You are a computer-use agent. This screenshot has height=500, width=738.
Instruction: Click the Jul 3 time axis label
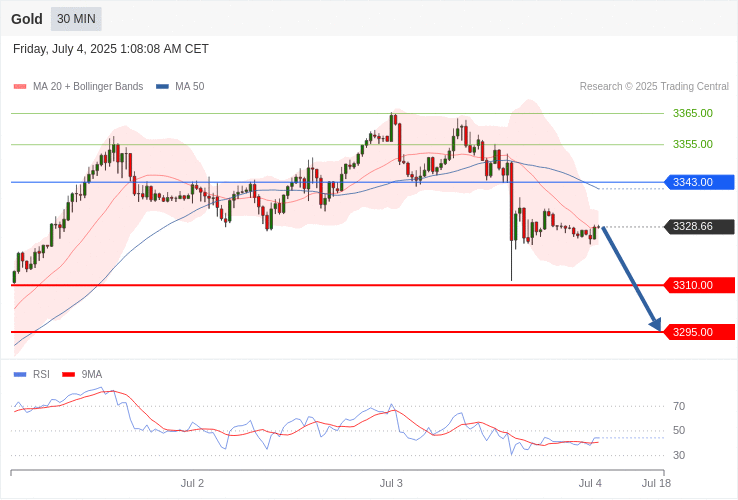pos(392,484)
